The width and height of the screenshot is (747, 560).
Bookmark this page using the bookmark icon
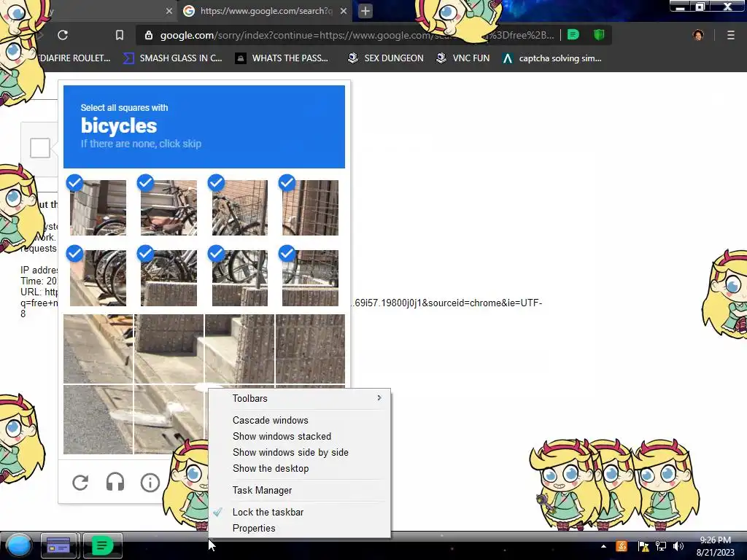pos(120,35)
